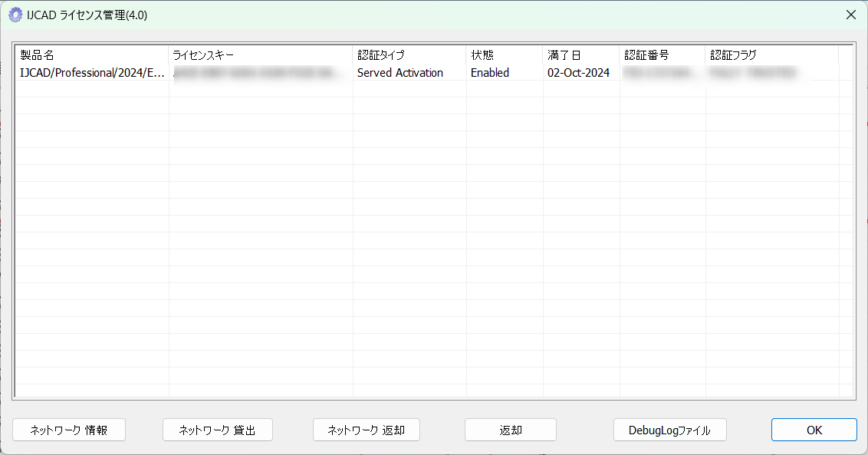
Task: Open ネットワーク 貸出 network checkout
Action: (218, 430)
